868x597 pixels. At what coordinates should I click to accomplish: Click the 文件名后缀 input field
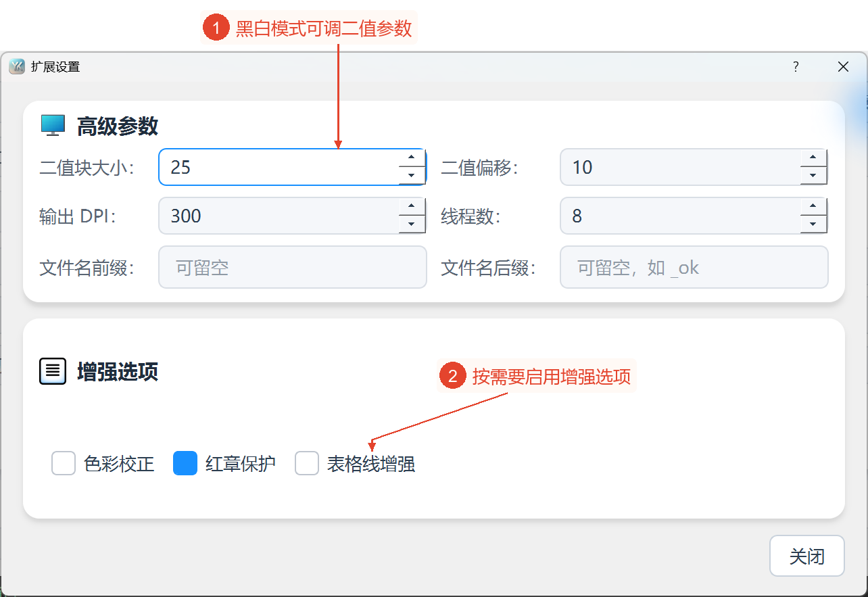point(694,267)
